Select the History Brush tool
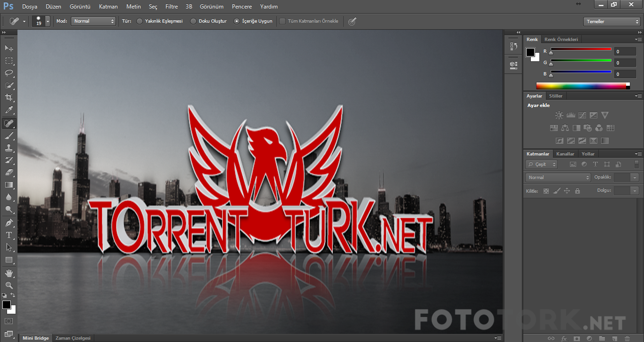 (x=9, y=160)
